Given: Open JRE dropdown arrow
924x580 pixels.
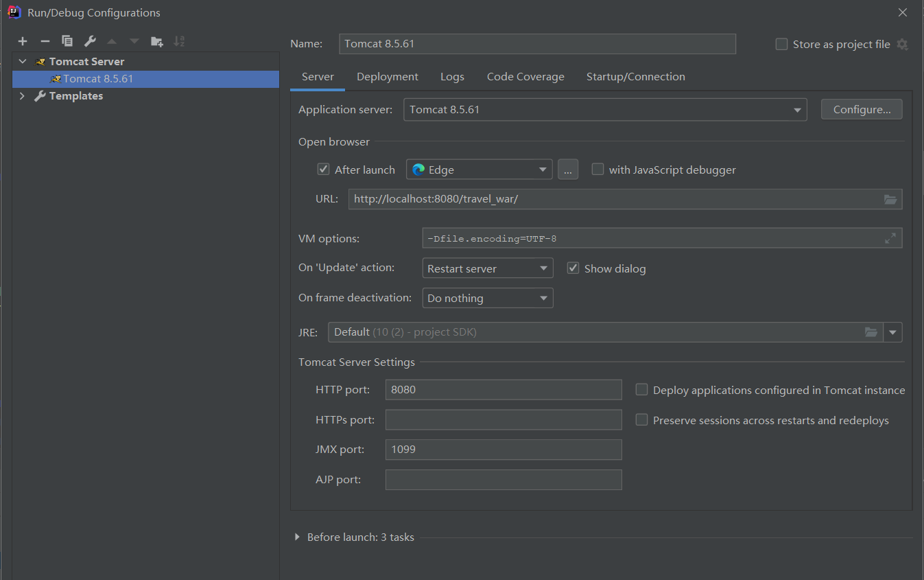Looking at the screenshot, I should [892, 332].
